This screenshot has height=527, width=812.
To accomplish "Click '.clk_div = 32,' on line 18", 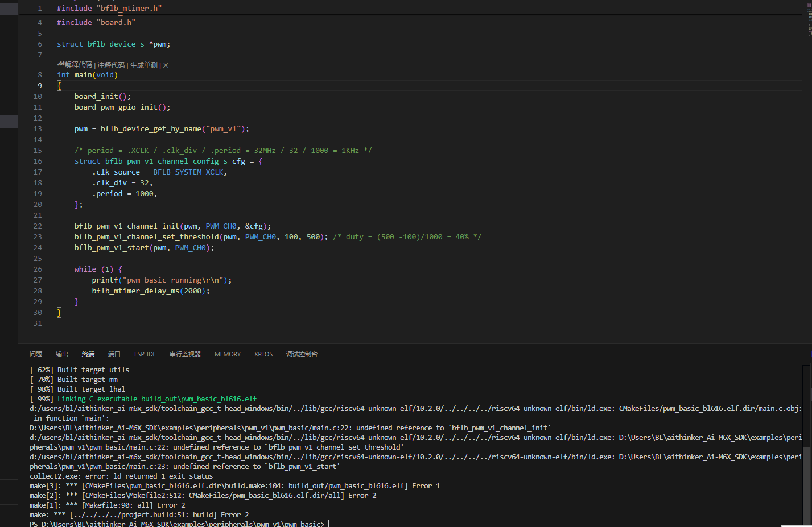I will click(122, 183).
